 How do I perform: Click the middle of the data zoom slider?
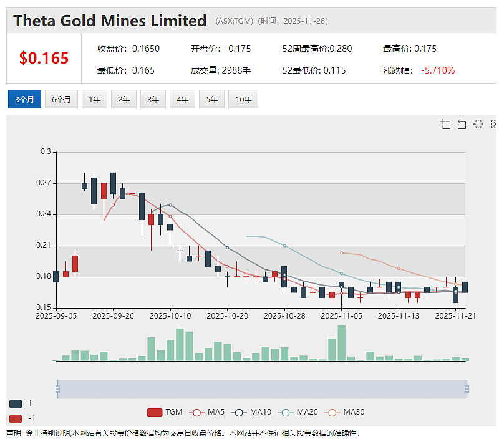click(x=262, y=389)
